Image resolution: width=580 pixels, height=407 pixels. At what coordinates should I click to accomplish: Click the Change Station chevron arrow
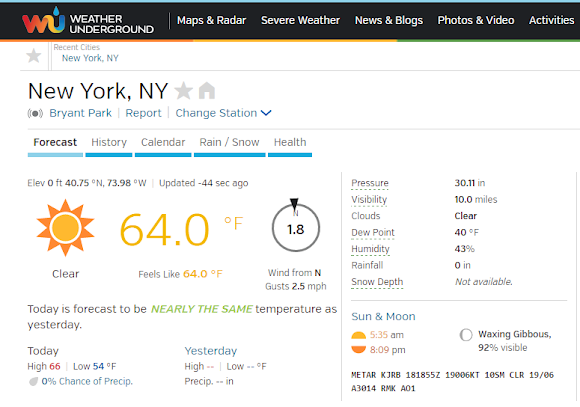pyautogui.click(x=266, y=113)
